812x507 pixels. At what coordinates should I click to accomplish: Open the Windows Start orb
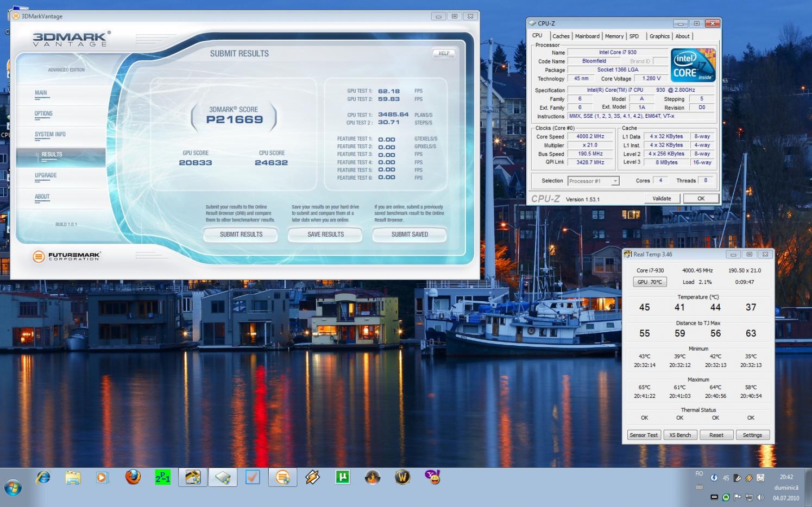(x=13, y=487)
